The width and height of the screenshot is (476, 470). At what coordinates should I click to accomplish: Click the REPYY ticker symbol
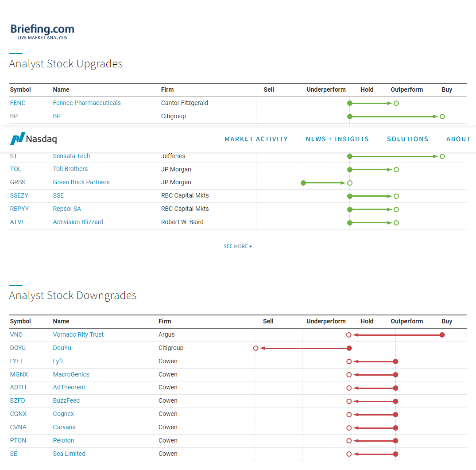(x=19, y=209)
